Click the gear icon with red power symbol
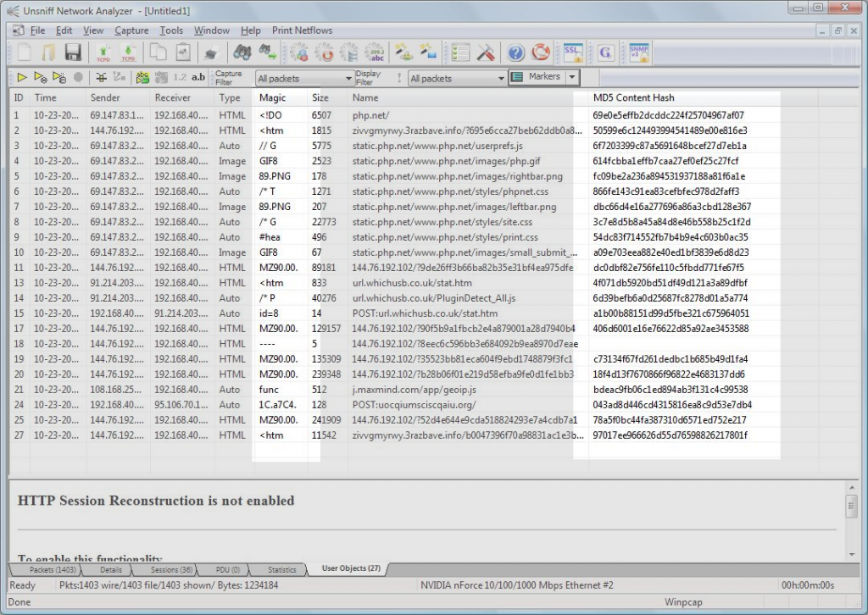The width and height of the screenshot is (868, 615). click(x=325, y=53)
